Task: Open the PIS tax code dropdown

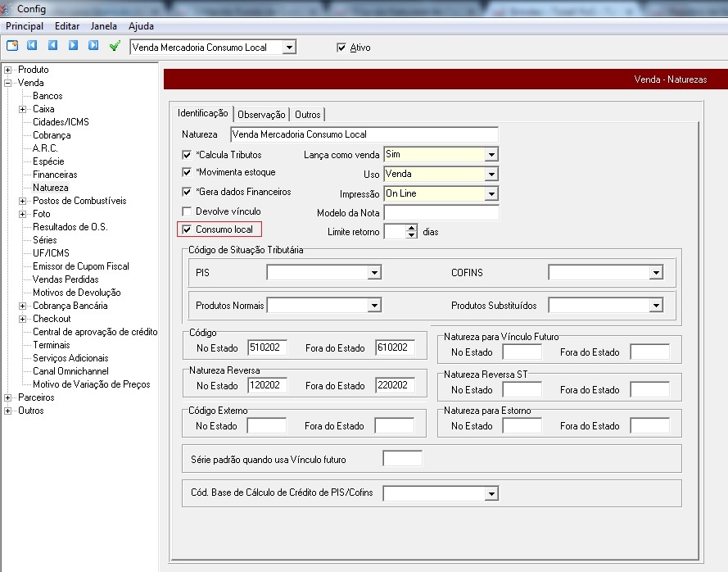Action: coord(374,273)
